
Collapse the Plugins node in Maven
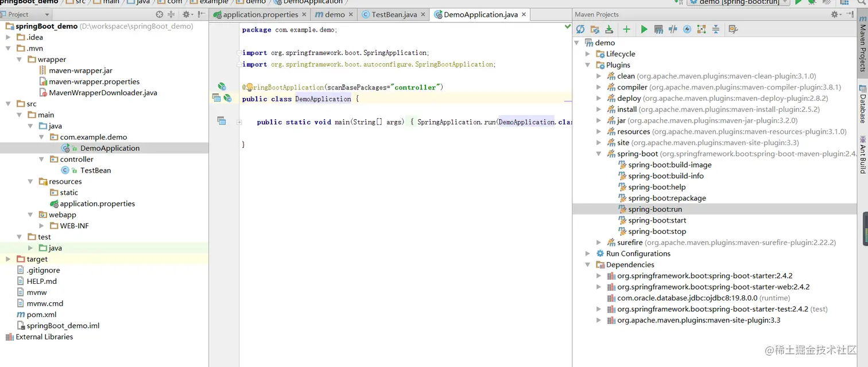pyautogui.click(x=588, y=65)
